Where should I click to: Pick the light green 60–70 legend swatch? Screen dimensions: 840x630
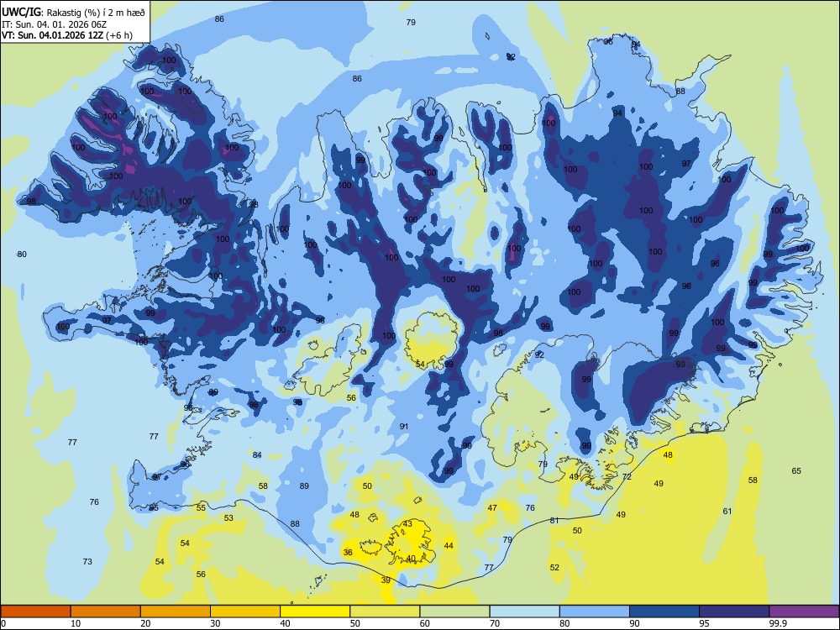(454, 612)
